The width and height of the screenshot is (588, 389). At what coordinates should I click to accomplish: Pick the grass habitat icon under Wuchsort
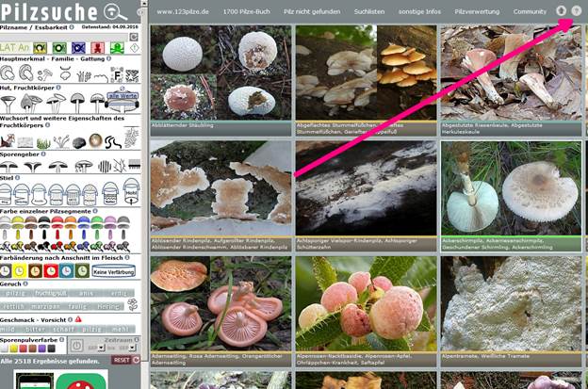tap(43, 143)
